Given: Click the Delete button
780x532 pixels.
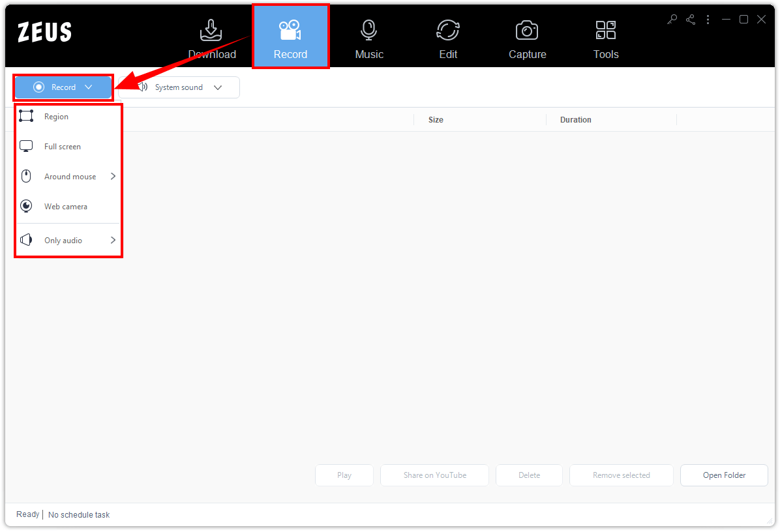Looking at the screenshot, I should (x=530, y=475).
